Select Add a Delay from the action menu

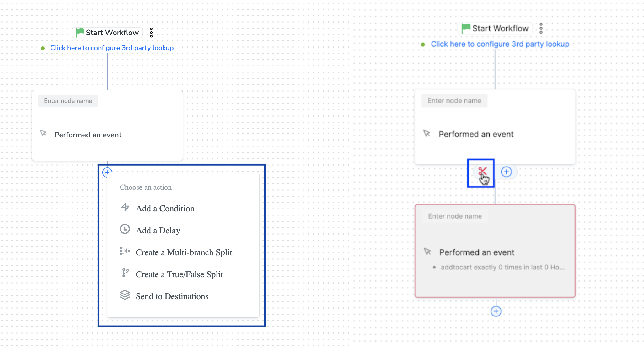pyautogui.click(x=158, y=231)
